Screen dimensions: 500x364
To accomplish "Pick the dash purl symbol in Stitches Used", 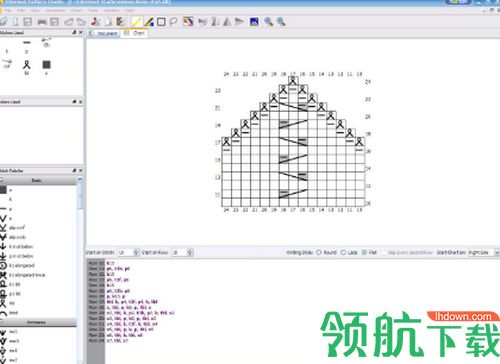I will coord(27,43).
